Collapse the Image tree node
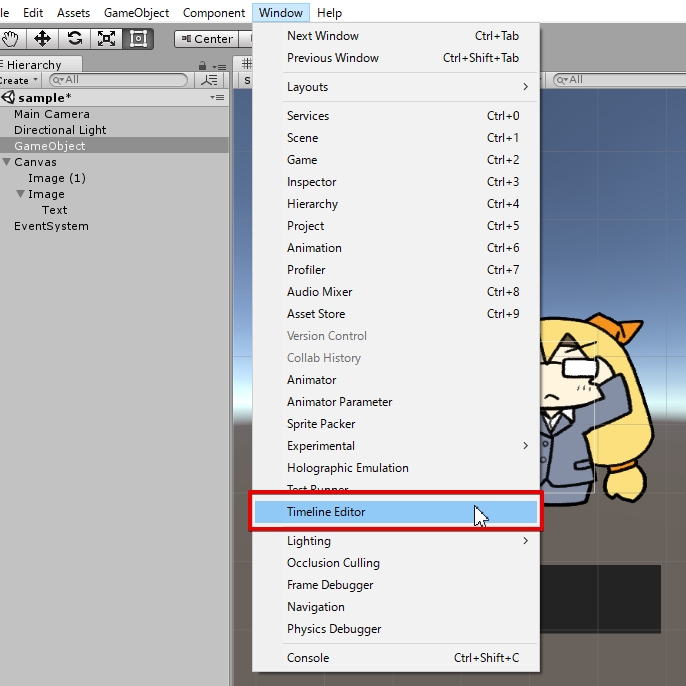This screenshot has width=686, height=686. 20,193
